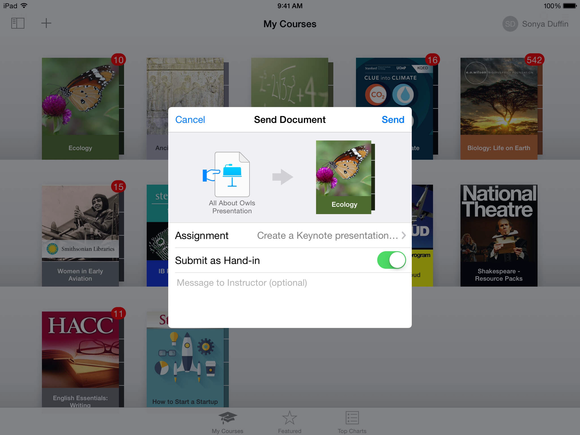Tap the Message to Instructor field
Viewport: 580px width, 435px height.
[290, 283]
